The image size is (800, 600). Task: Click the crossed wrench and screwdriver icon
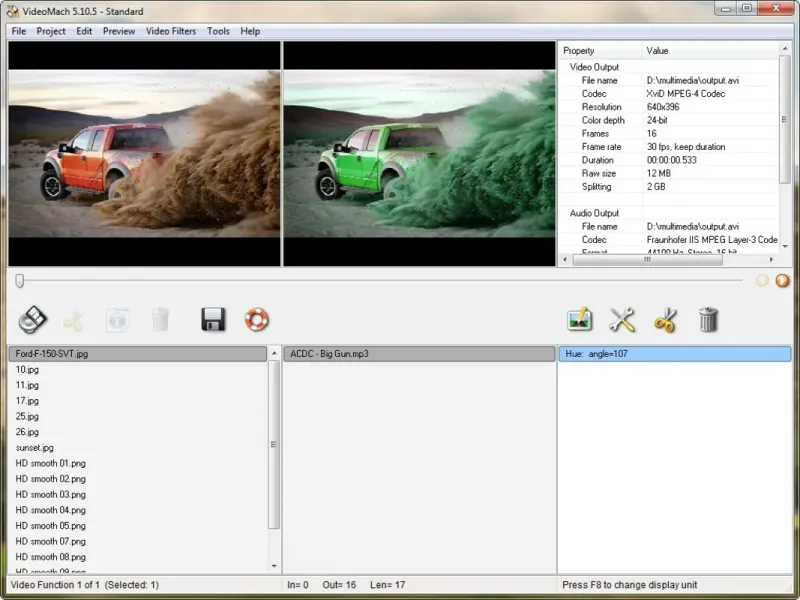click(622, 319)
